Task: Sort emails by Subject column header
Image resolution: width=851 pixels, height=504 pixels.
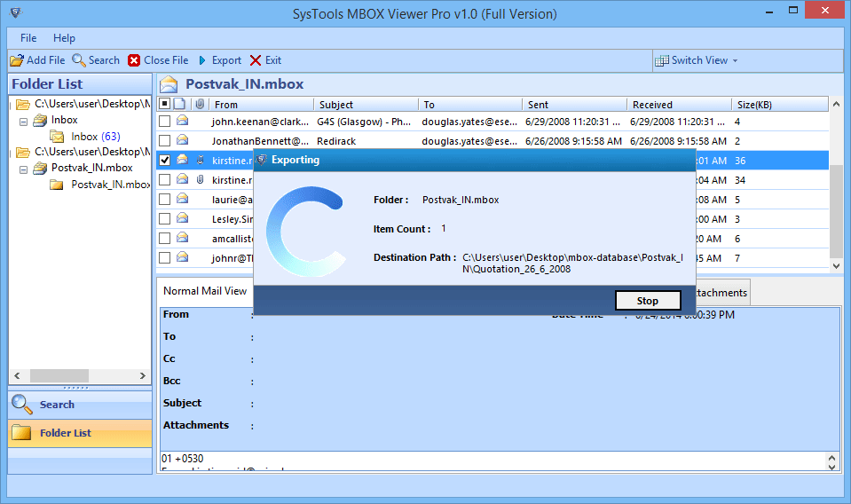Action: pyautogui.click(x=366, y=104)
